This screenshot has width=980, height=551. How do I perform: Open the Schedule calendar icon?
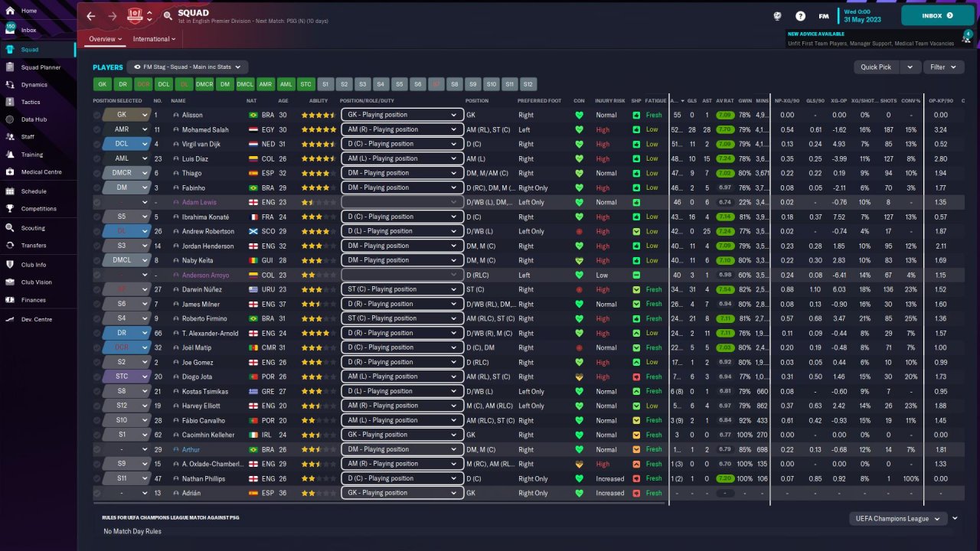click(10, 191)
